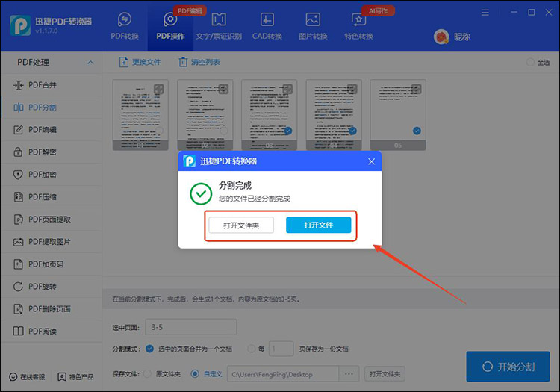
Task: Click the user avatar icon
Action: [x=441, y=37]
